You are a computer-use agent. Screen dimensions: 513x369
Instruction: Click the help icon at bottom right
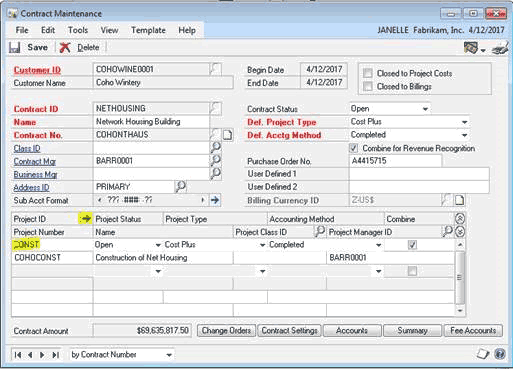pyautogui.click(x=500, y=354)
